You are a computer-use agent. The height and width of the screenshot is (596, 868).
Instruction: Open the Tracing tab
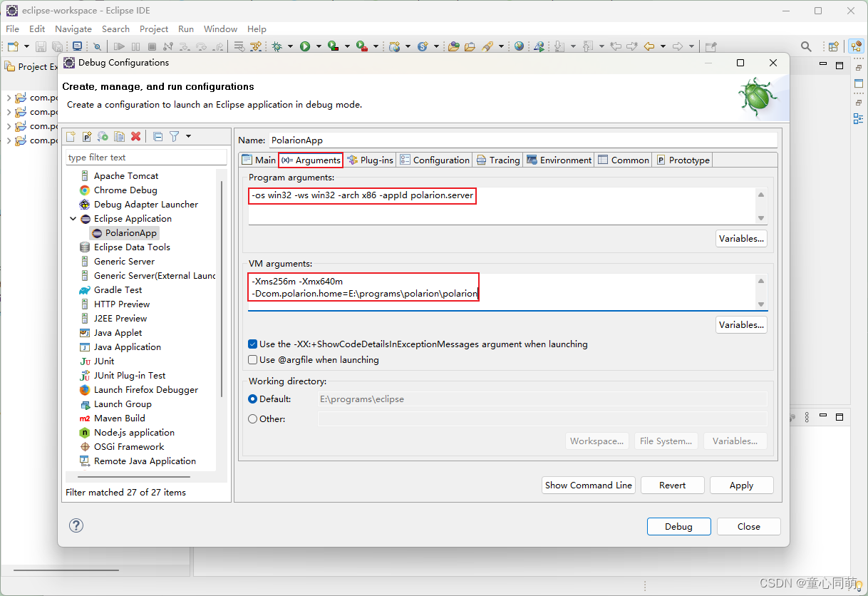pos(498,160)
